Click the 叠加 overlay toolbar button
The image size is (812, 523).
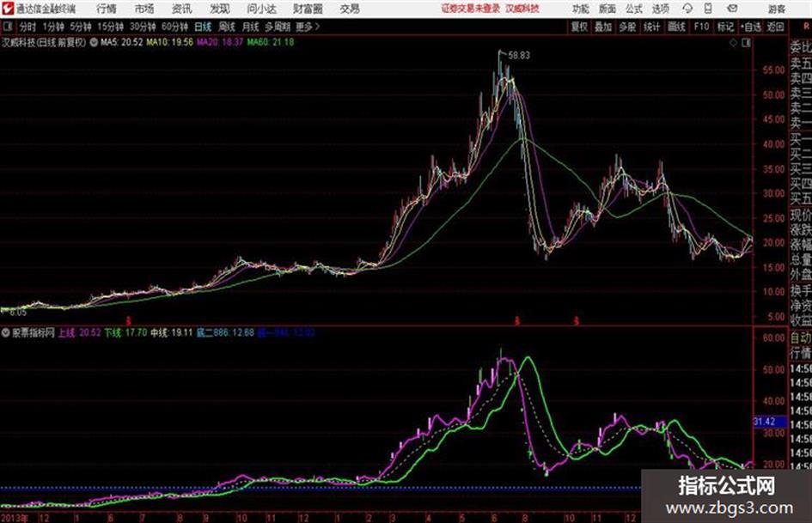pyautogui.click(x=603, y=27)
